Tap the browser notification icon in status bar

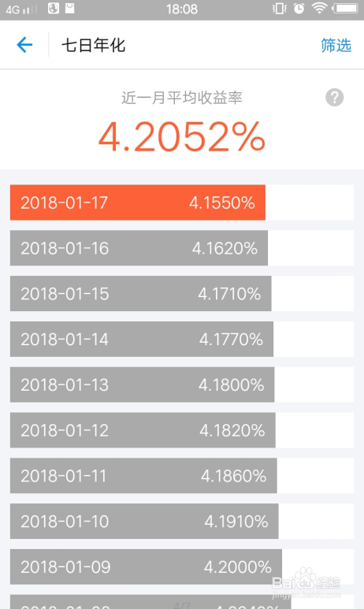(x=54, y=8)
